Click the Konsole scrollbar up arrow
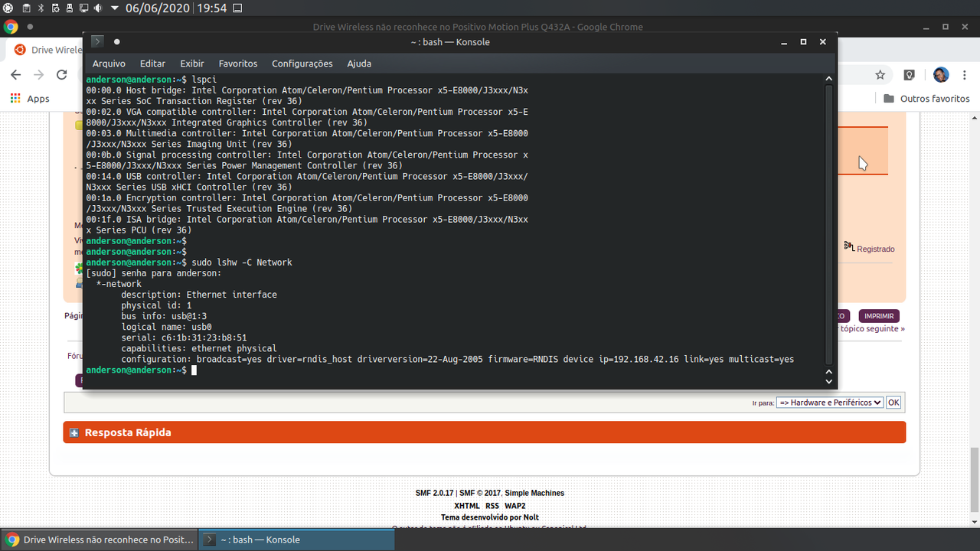The image size is (980, 551). coord(828,79)
